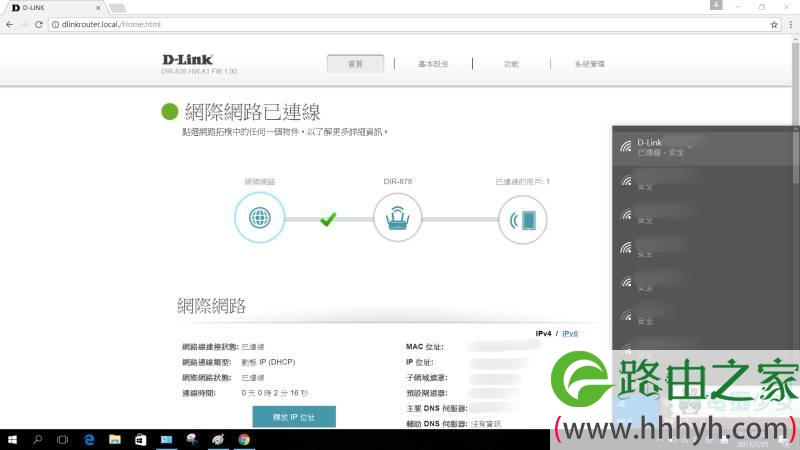Click the Internet globe icon in topology
This screenshot has height=450, width=800.
260,218
